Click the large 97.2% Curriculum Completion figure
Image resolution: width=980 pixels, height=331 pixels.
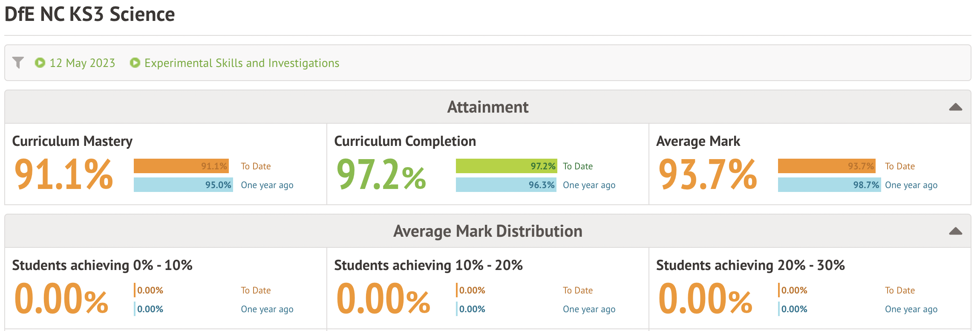coord(381,174)
